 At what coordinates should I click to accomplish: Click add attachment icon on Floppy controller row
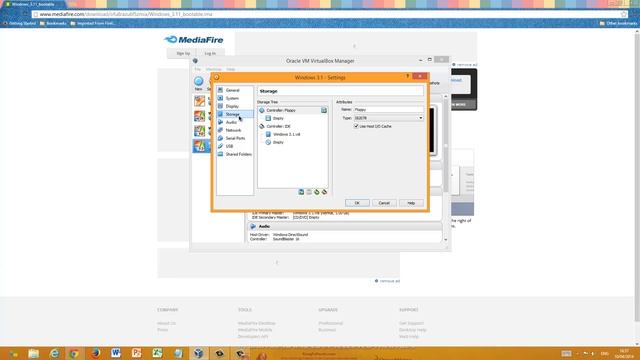324,110
